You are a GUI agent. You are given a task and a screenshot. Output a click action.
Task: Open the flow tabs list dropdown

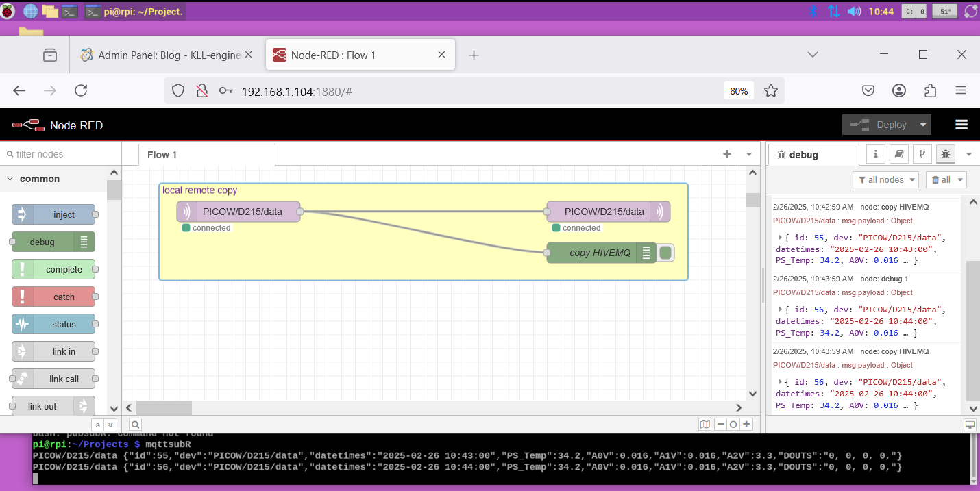(749, 154)
